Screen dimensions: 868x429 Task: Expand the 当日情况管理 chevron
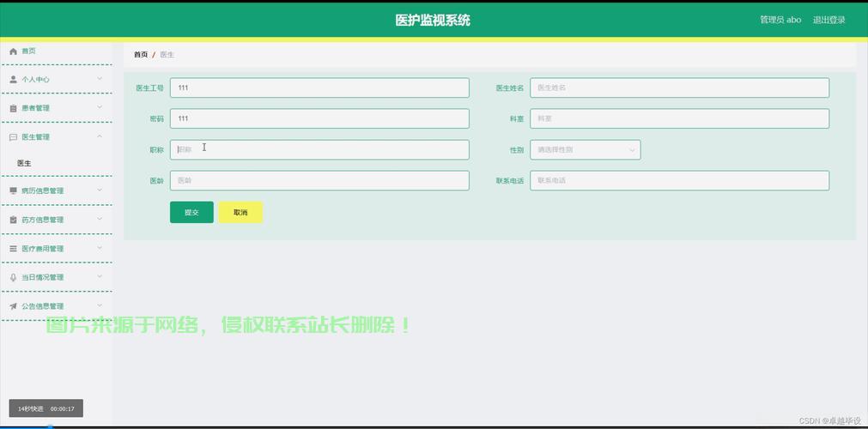(100, 276)
